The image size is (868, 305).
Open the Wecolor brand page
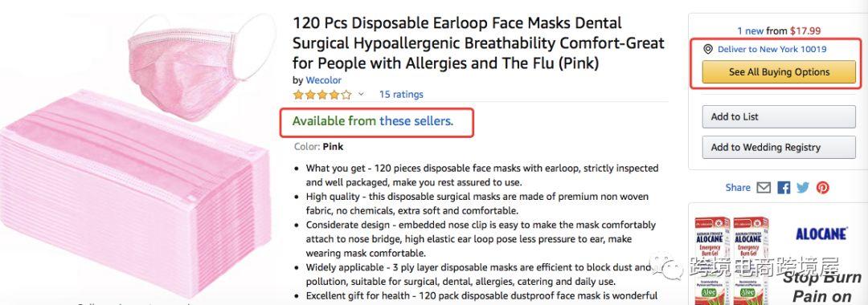click(x=324, y=80)
